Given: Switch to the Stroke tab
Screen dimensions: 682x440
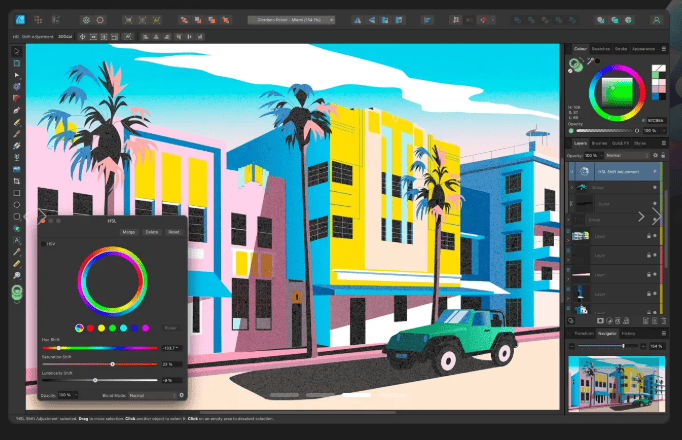Looking at the screenshot, I should click(621, 49).
